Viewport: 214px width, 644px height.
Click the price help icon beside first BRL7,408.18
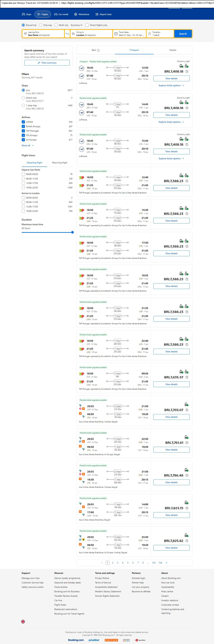pos(187,71)
